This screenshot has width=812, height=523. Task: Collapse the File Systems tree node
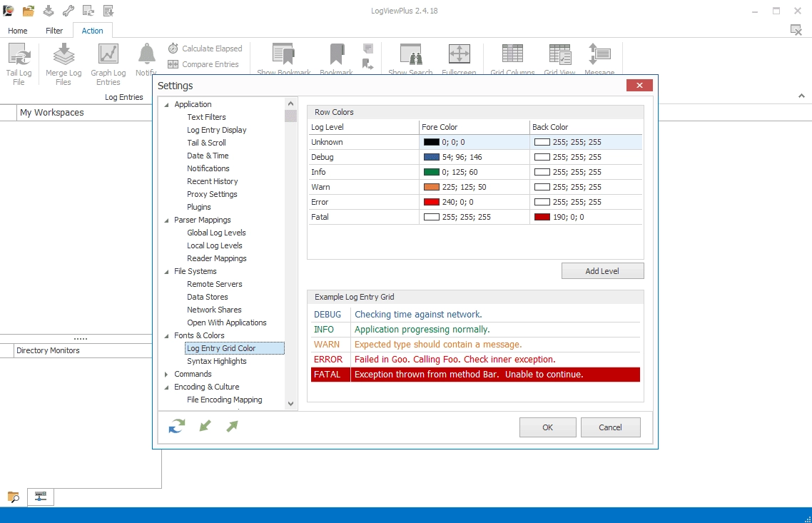point(167,271)
